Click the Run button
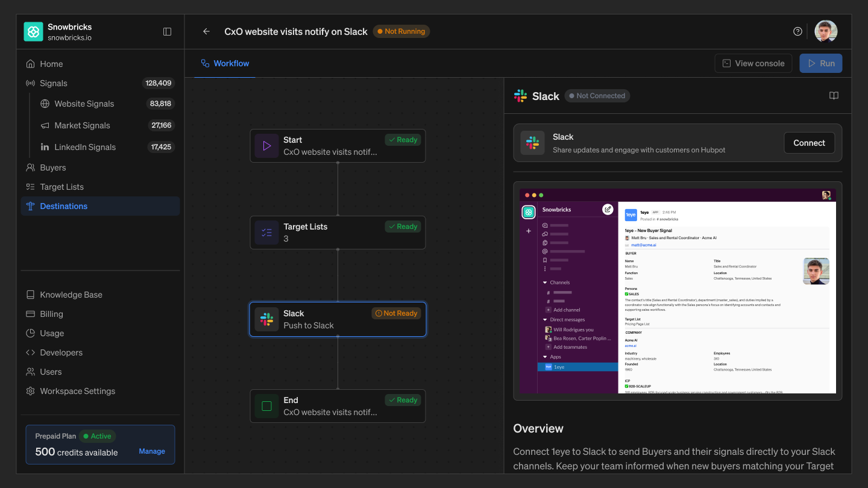Viewport: 868px width, 488px height. point(821,63)
